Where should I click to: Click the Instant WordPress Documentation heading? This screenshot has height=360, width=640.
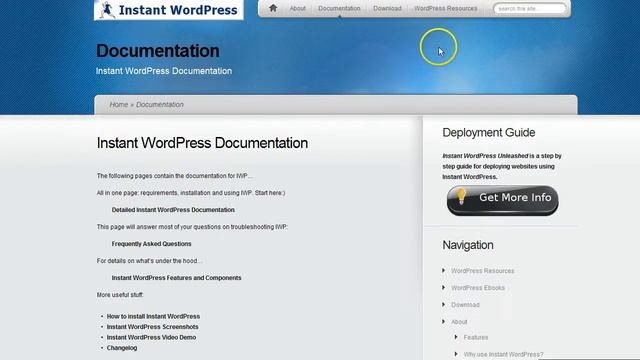(202, 143)
